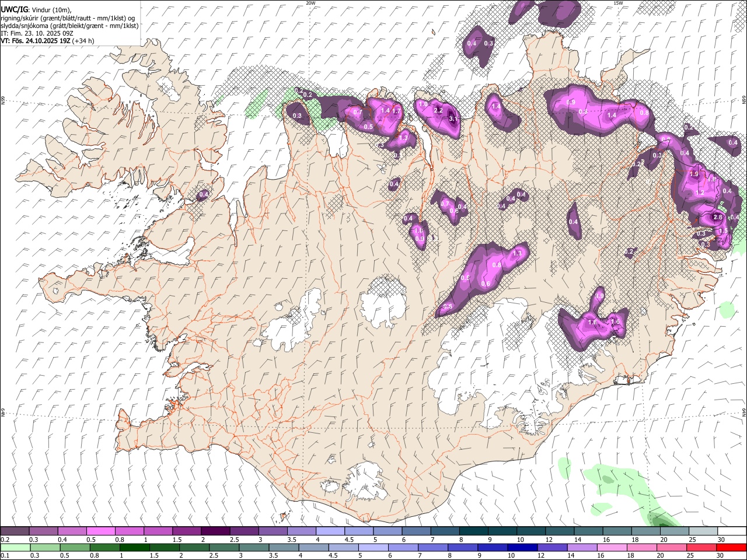
Task: Pick the dark teal 8 swatch in snow scale
Action: point(473,531)
